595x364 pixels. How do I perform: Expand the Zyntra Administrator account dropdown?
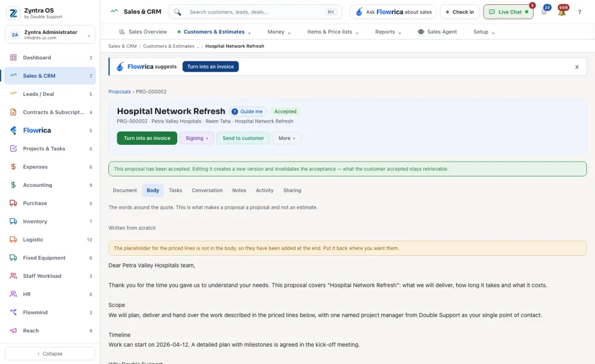pos(89,36)
